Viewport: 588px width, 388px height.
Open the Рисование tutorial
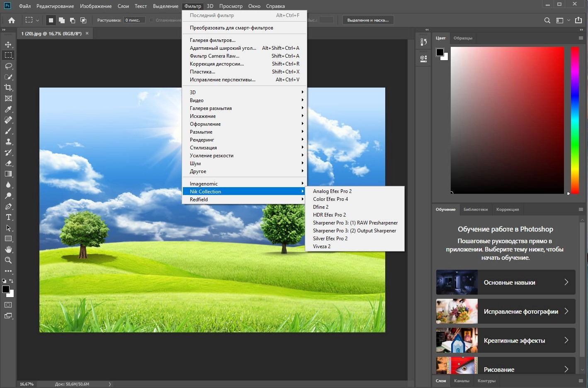505,366
